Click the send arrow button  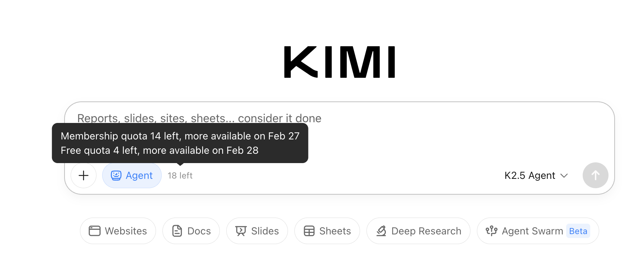595,175
